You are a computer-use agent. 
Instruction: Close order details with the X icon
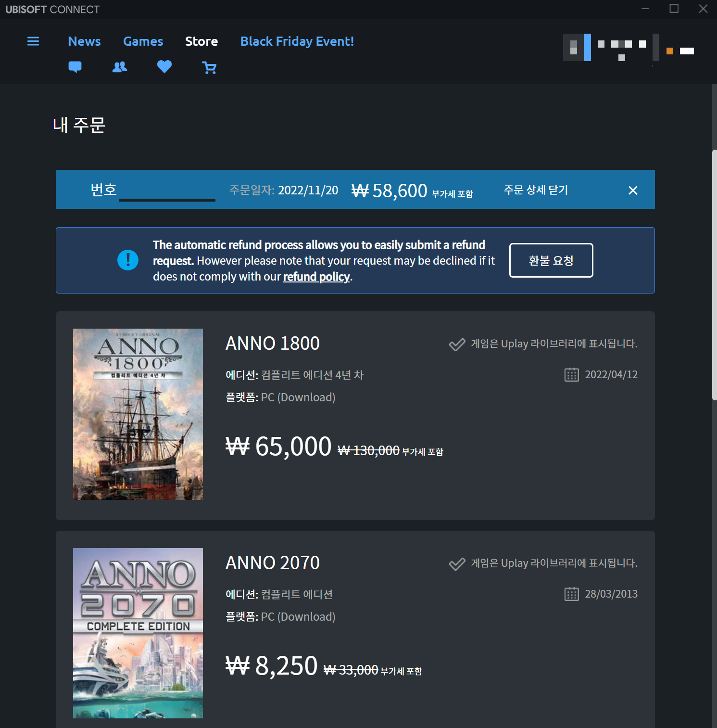pos(633,190)
